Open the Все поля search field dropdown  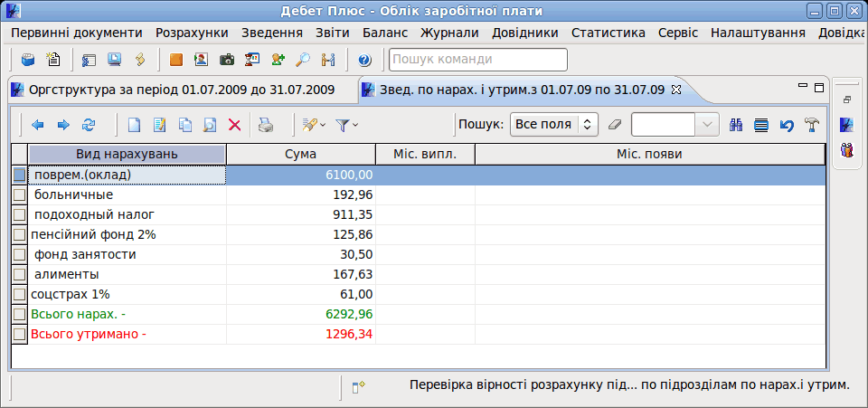[553, 125]
